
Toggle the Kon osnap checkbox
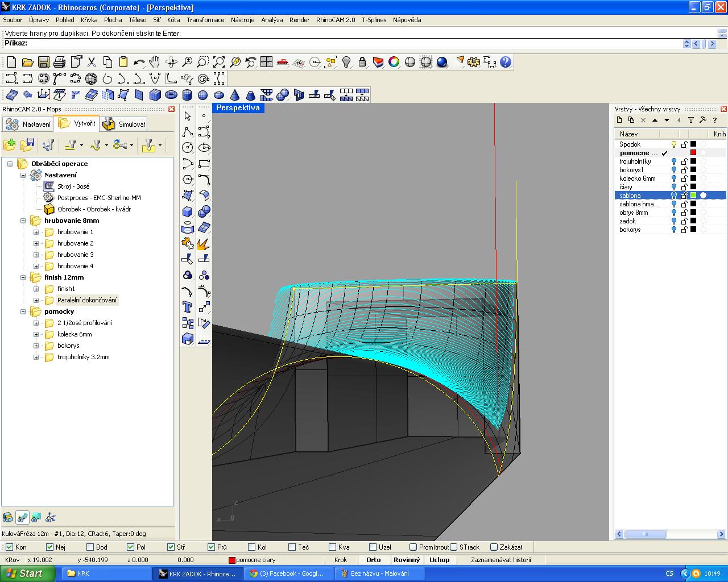pyautogui.click(x=9, y=547)
